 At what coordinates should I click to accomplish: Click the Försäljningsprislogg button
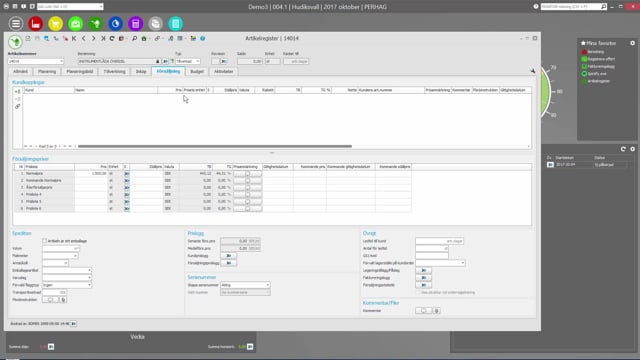[229, 263]
